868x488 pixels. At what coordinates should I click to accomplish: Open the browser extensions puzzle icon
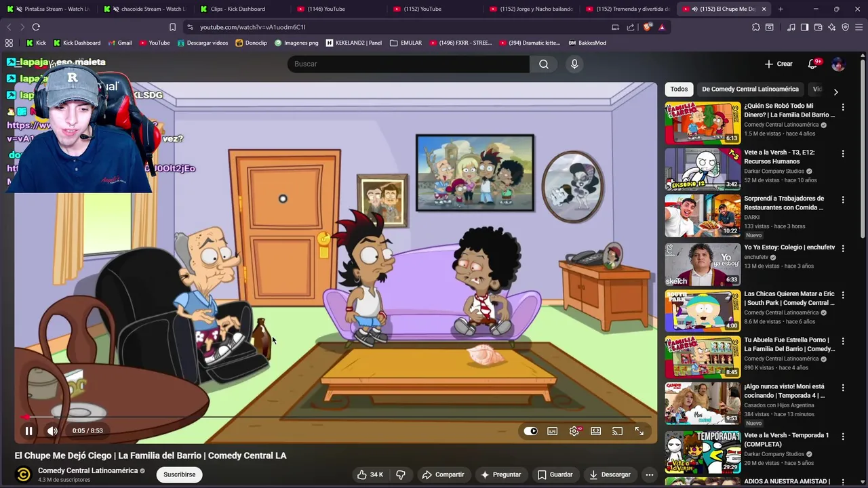pos(755,27)
